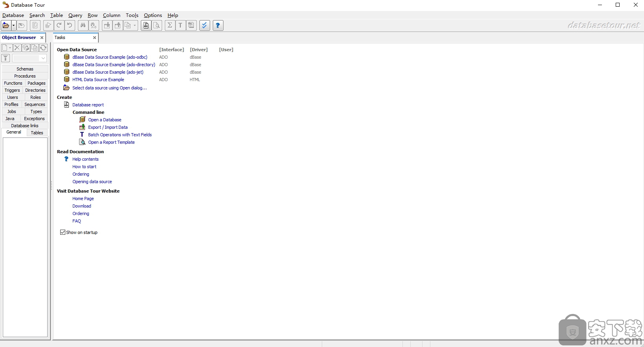Click the redo arrow toolbar icon
644x347 pixels.
point(59,26)
